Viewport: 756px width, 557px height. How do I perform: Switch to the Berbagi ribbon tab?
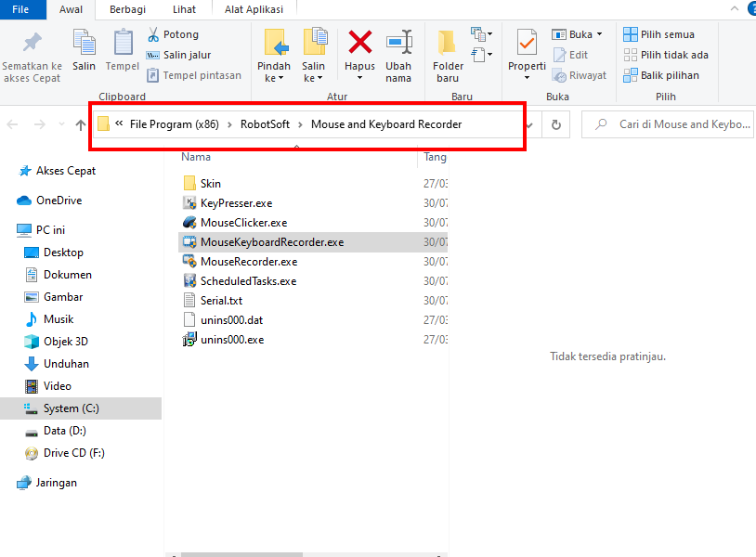coord(127,9)
